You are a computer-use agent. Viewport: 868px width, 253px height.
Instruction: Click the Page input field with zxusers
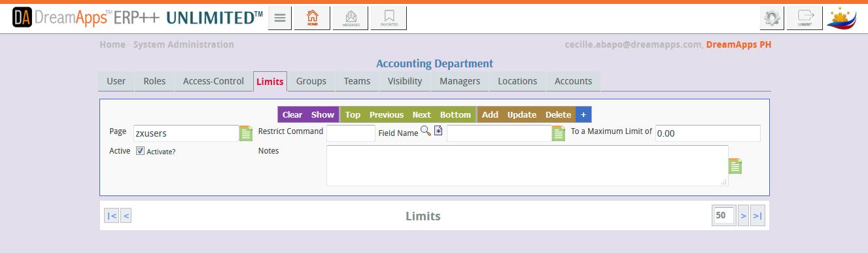pyautogui.click(x=186, y=133)
